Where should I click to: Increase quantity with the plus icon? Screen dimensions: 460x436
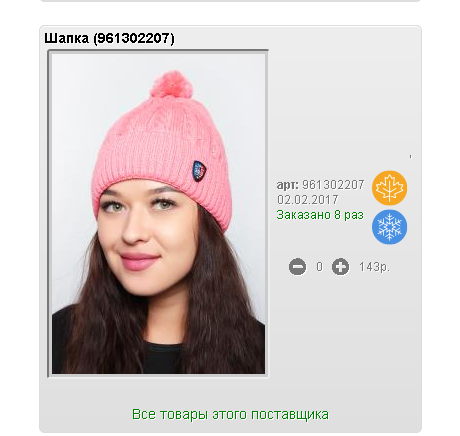pos(340,267)
